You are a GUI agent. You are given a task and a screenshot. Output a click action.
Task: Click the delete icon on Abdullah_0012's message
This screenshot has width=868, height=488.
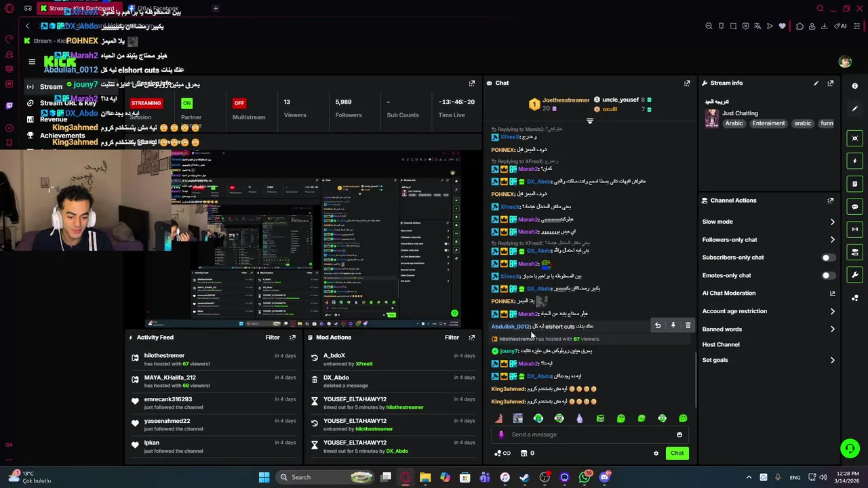(688, 325)
